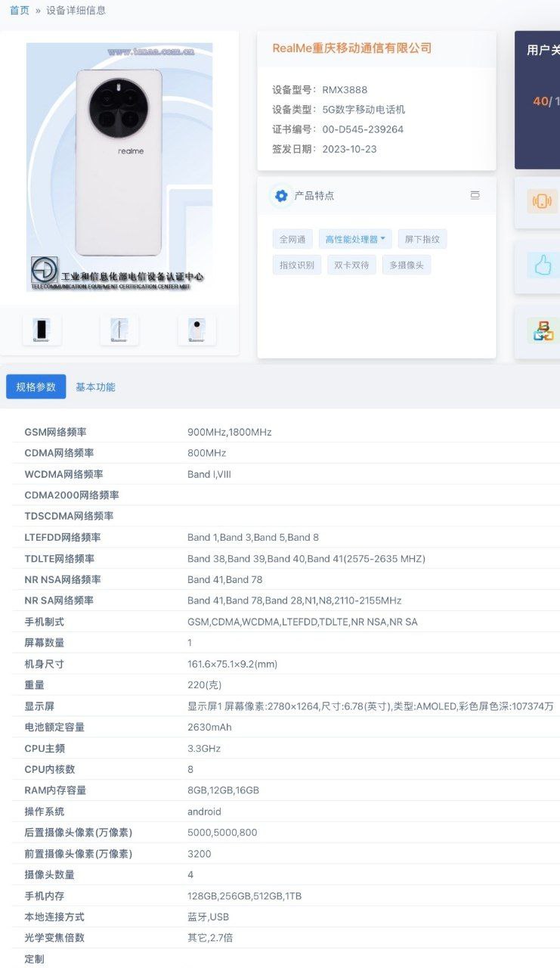
Task: Click the 定制 row label
Action: 34,959
